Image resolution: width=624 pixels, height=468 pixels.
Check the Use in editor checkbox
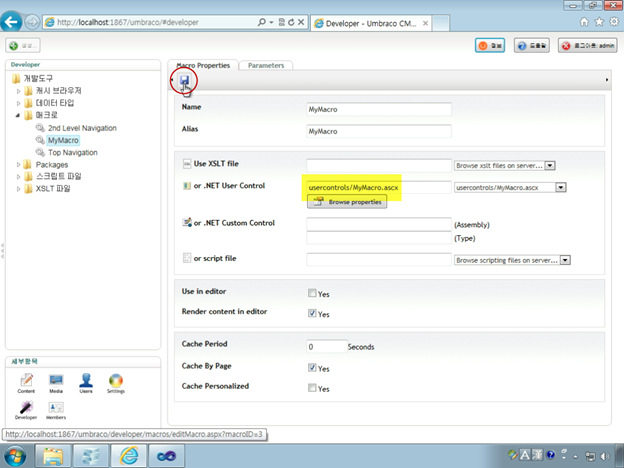pos(312,293)
